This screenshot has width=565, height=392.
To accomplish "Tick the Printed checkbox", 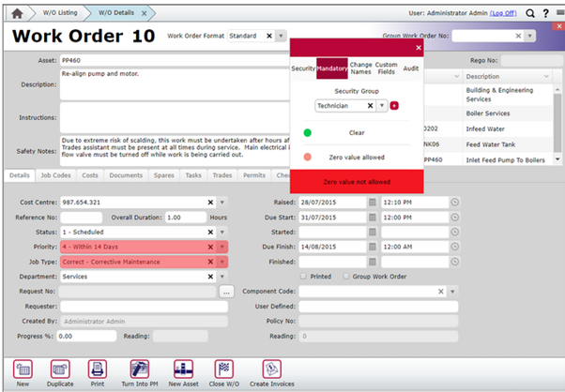I will (302, 277).
